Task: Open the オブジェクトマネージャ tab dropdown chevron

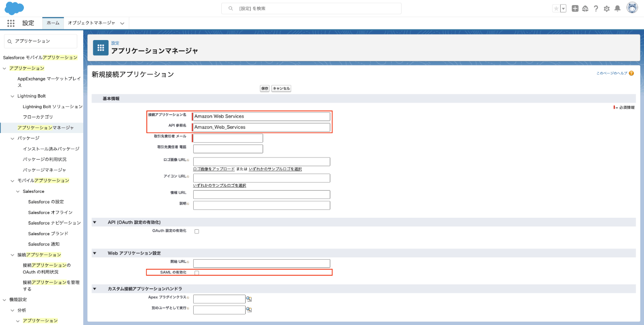Action: coord(122,23)
